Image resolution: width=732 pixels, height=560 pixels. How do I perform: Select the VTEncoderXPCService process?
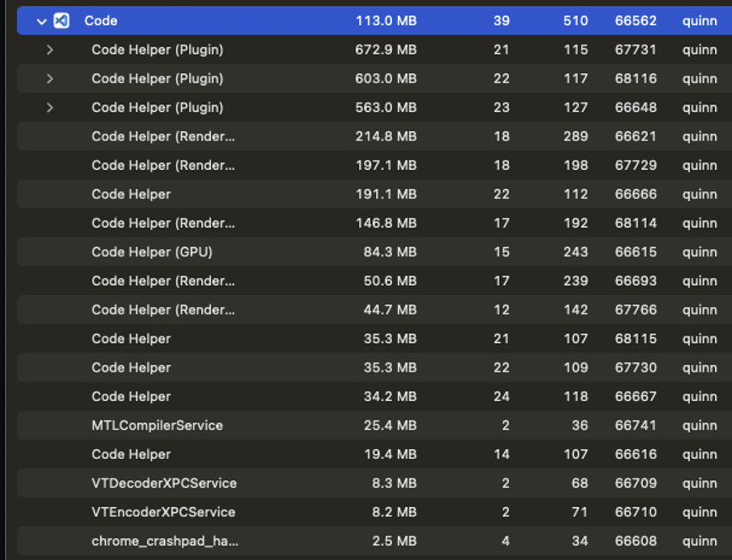[163, 512]
